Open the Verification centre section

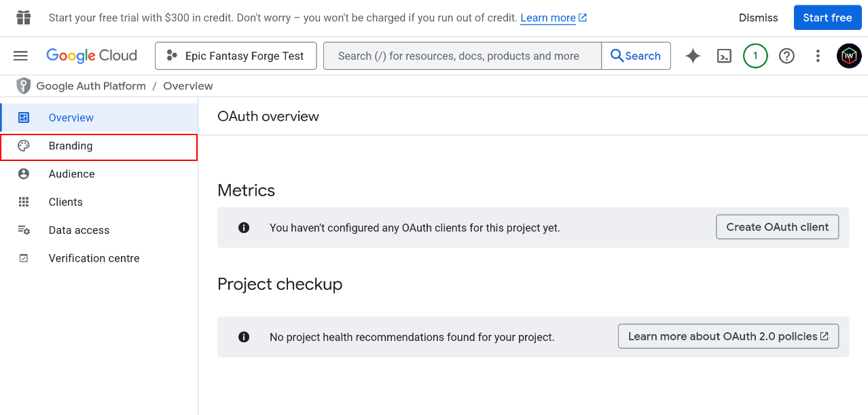pos(94,258)
